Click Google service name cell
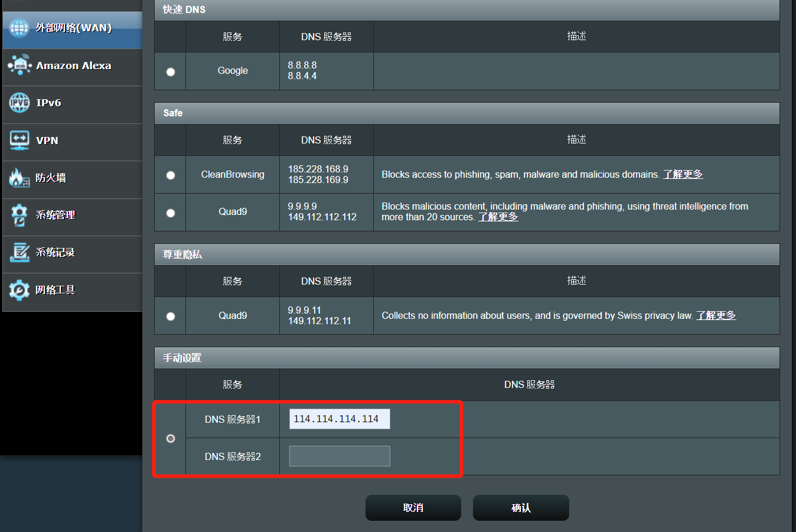 click(x=233, y=70)
